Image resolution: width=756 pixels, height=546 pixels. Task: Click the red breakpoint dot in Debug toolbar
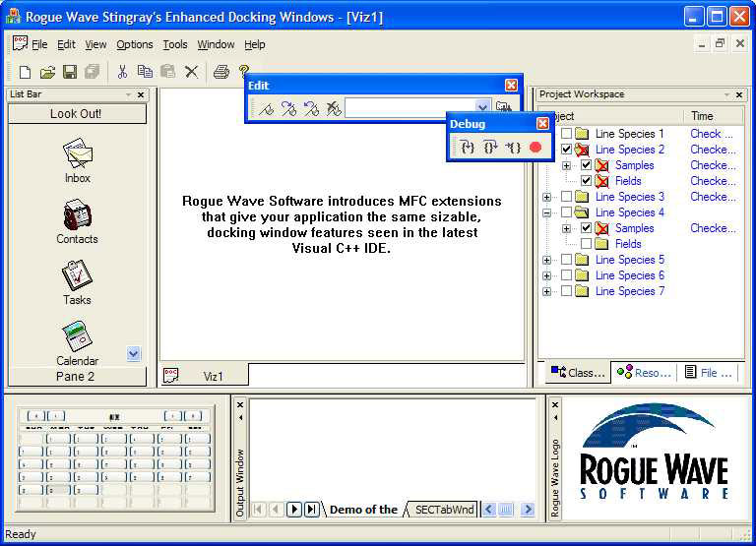[x=535, y=147]
